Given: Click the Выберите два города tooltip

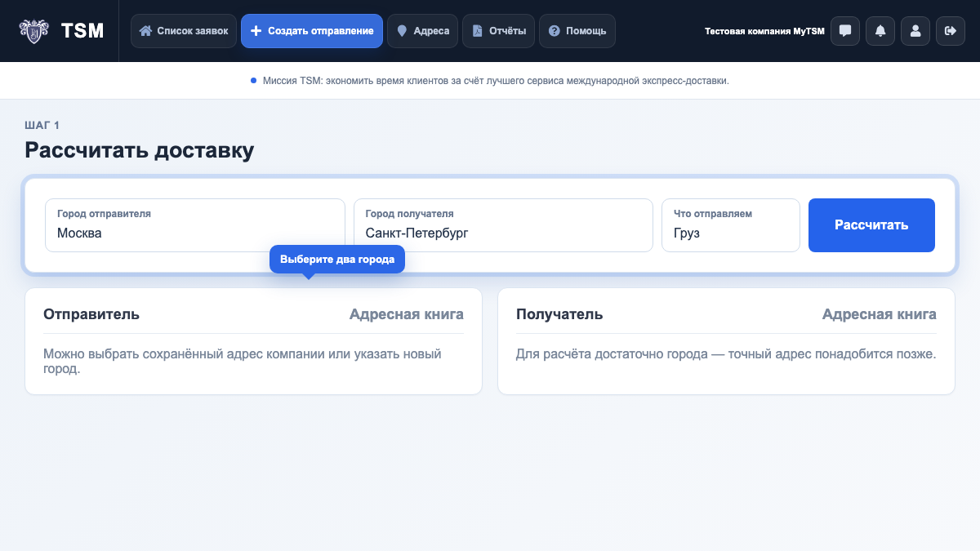Looking at the screenshot, I should [337, 260].
